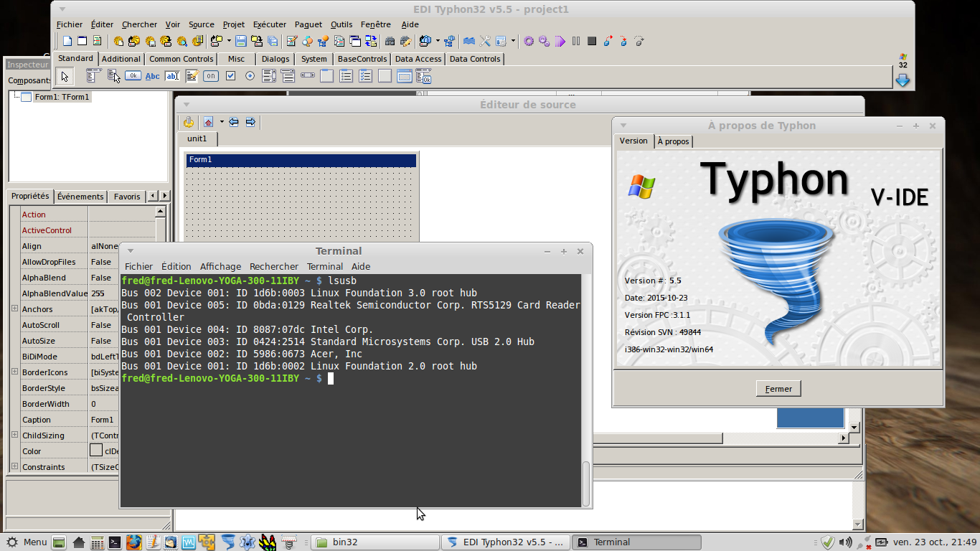
Task: Select the TMemo component icon
Action: 192,76
